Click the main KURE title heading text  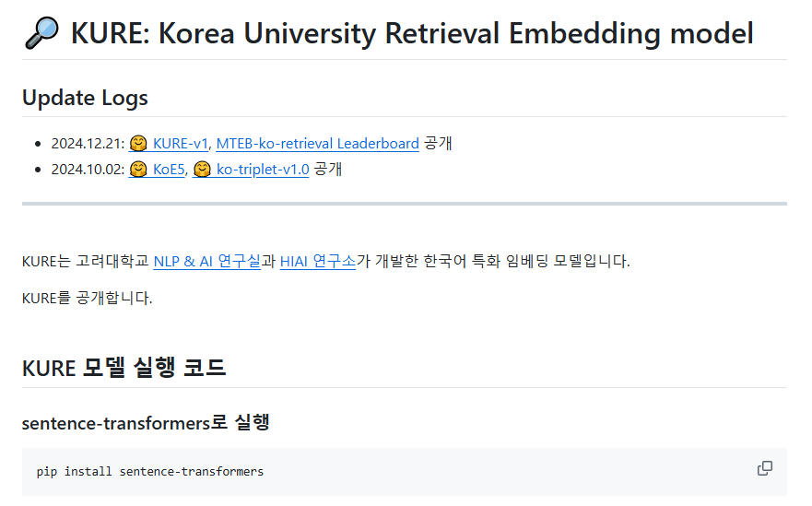411,34
